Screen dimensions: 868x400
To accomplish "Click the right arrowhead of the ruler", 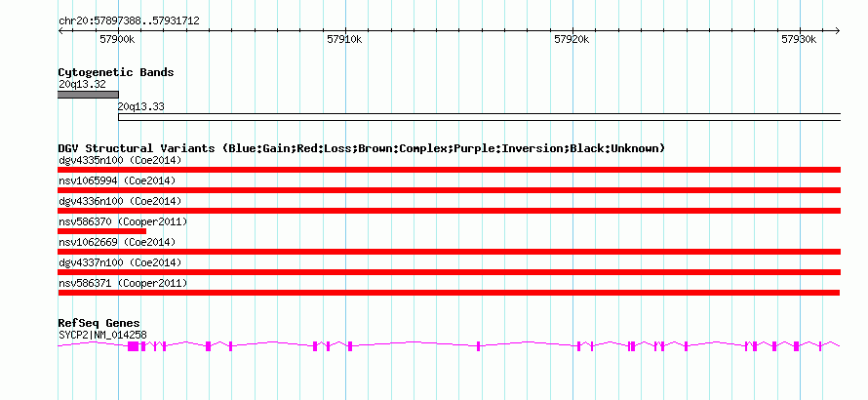I will tap(838, 30).
